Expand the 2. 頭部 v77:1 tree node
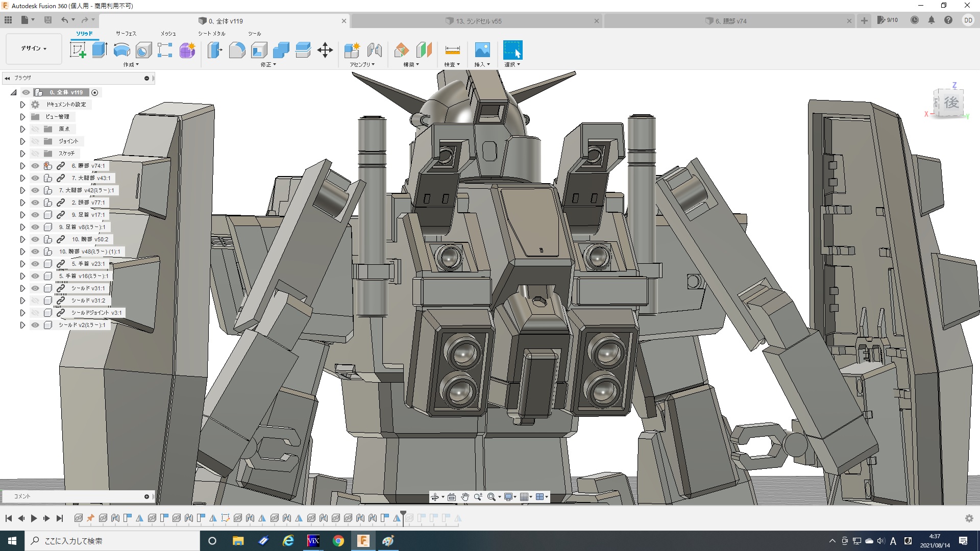 coord(22,203)
